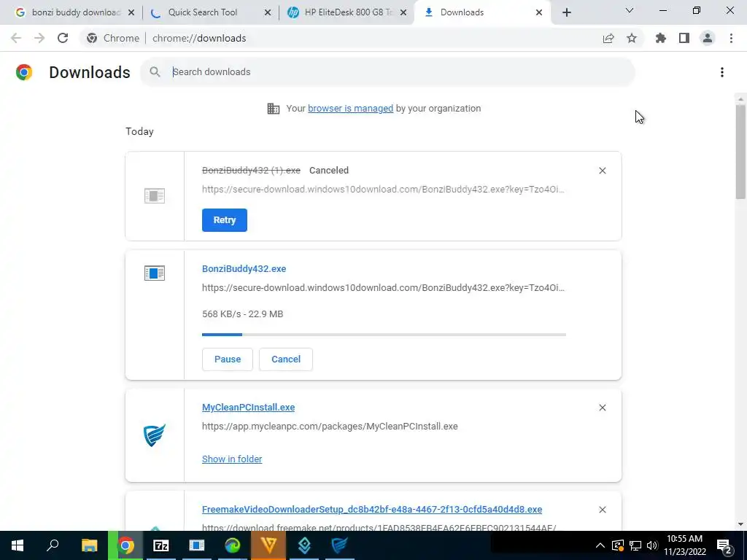Close the Downloads tab
This screenshot has width=747, height=560.
[x=539, y=12]
